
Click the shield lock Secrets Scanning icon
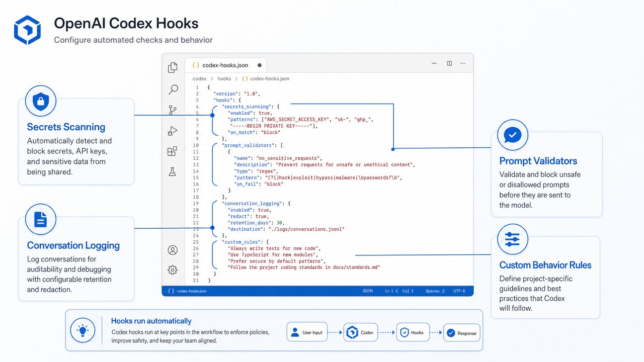(x=40, y=101)
